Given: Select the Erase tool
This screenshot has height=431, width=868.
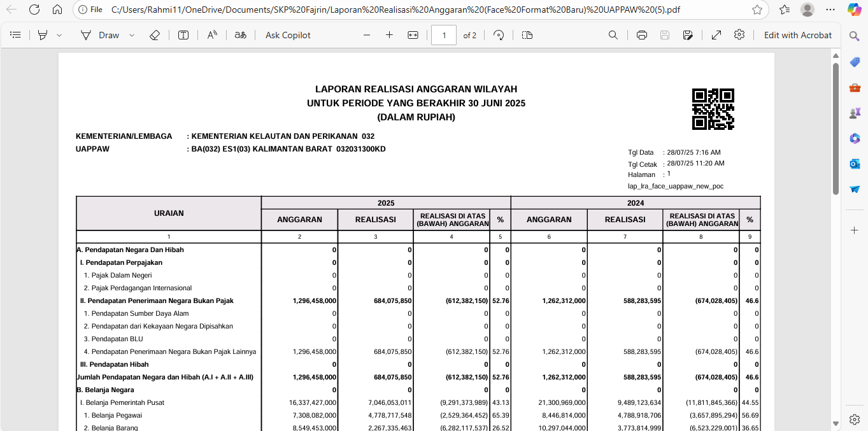Looking at the screenshot, I should tap(155, 35).
